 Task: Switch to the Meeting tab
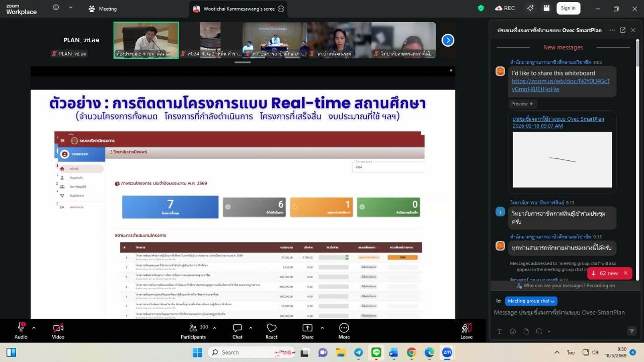click(102, 9)
